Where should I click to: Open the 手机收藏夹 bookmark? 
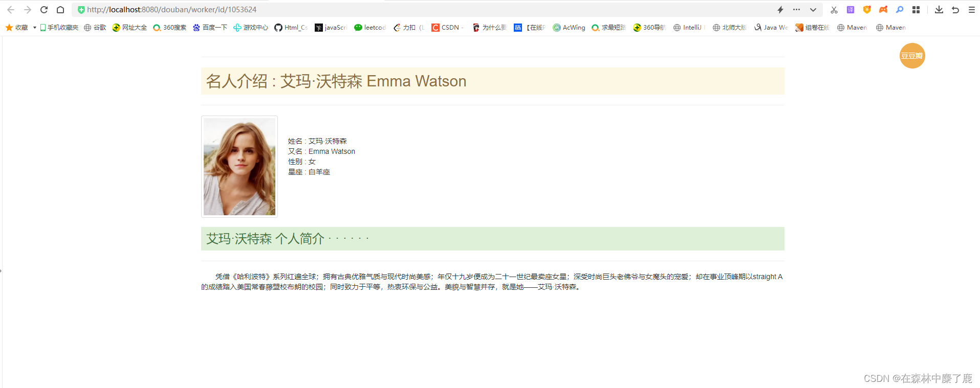pos(59,28)
